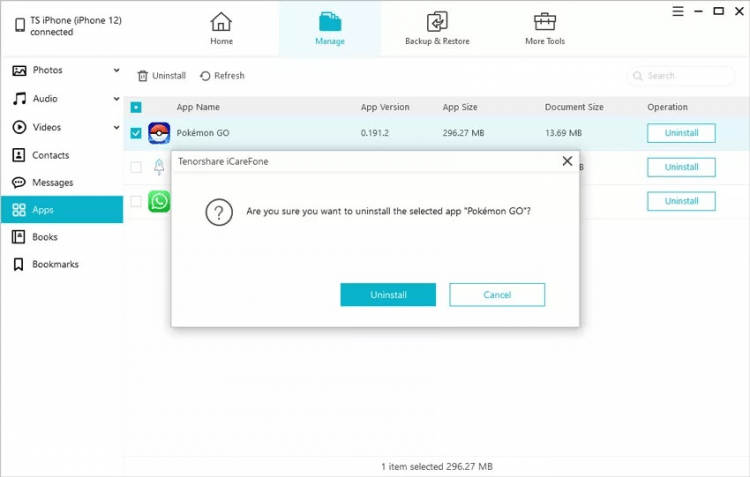Open Contacts in the sidebar
Screen dimensions: 750x477
click(50, 155)
